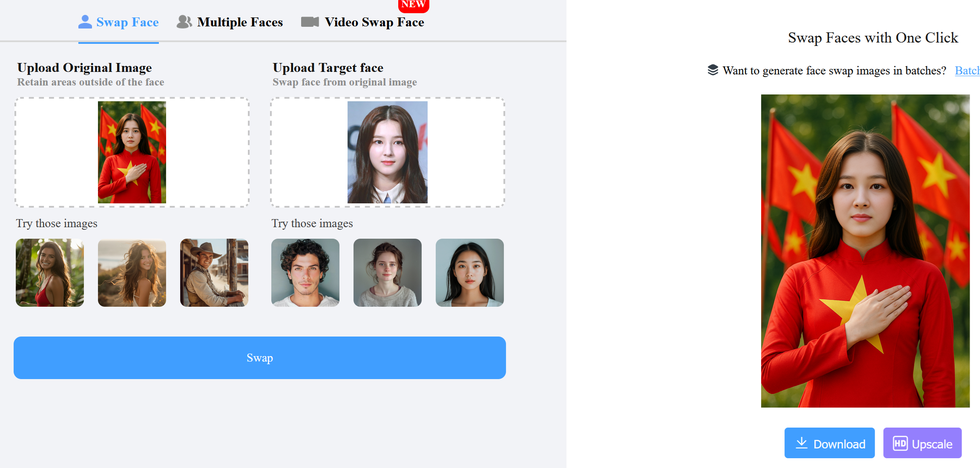Click the large swapped result image
This screenshot has height=468, width=980.
[864, 250]
